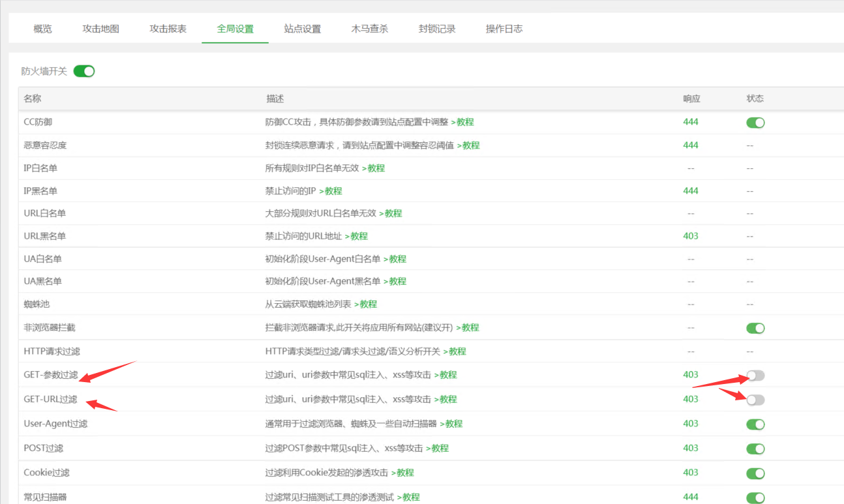Open the 教程 link for 蜘蛛池
844x504 pixels.
click(x=366, y=304)
